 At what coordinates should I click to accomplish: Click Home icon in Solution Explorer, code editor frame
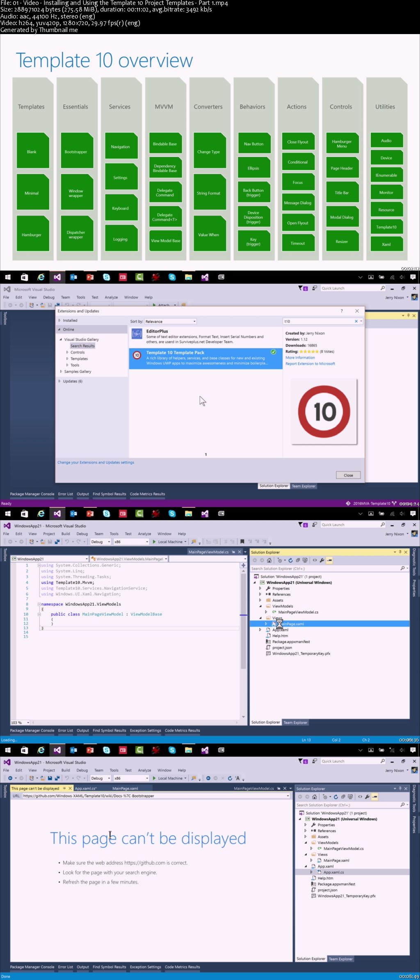[x=269, y=560]
